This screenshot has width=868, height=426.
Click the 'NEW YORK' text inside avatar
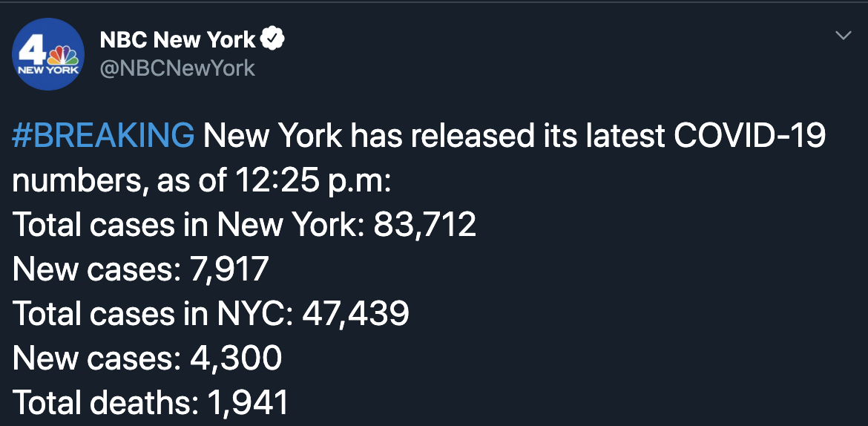tap(48, 71)
